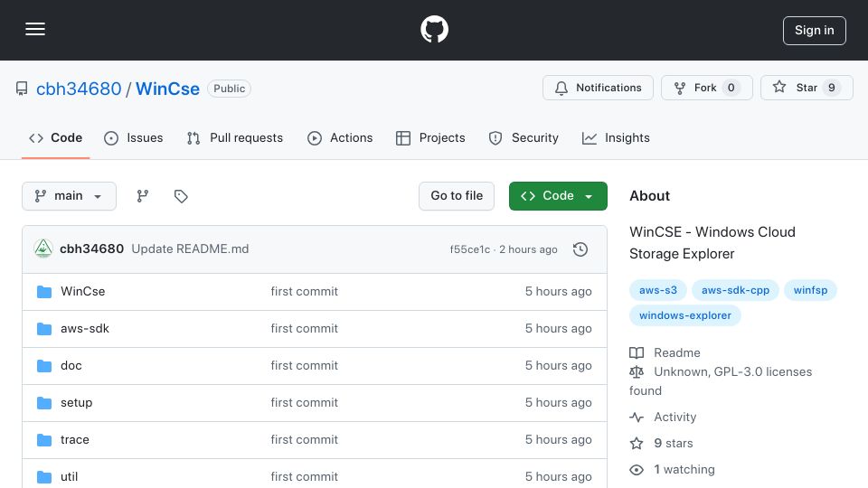Screen dimensions: 868x488
Task: Open commit hash f55ce1c
Action: [469, 249]
